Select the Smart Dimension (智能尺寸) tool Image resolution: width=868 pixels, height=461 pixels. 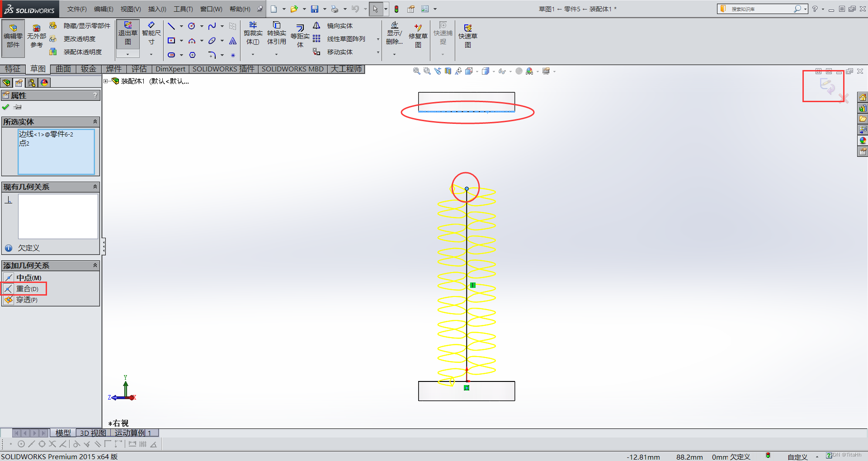coord(151,34)
